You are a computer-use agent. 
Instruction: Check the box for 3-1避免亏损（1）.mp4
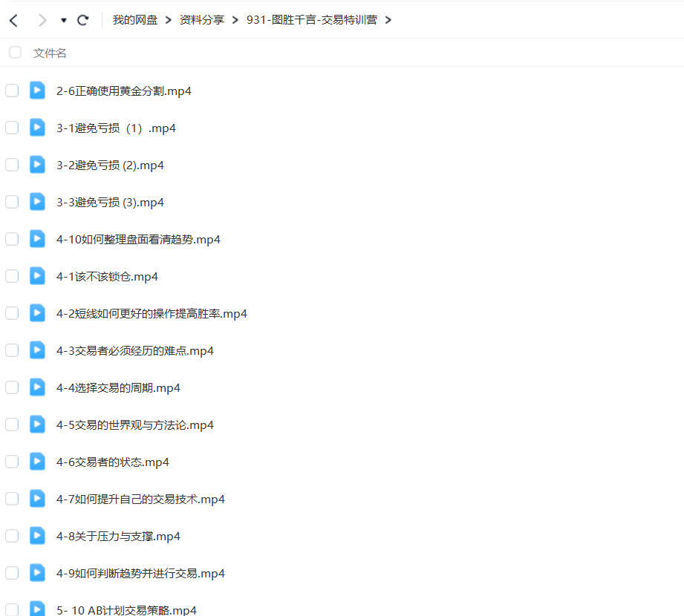tap(12, 128)
